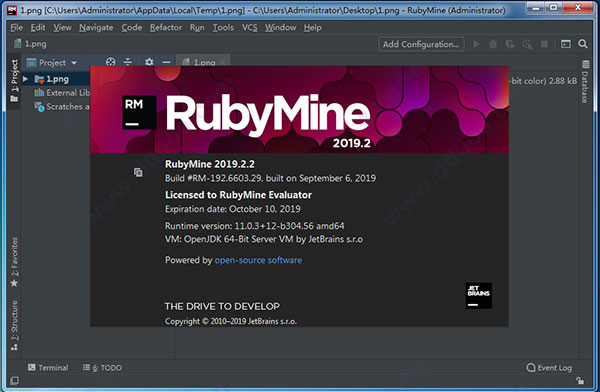
Task: Click the Profile run icon in toolbar
Action: (527, 44)
